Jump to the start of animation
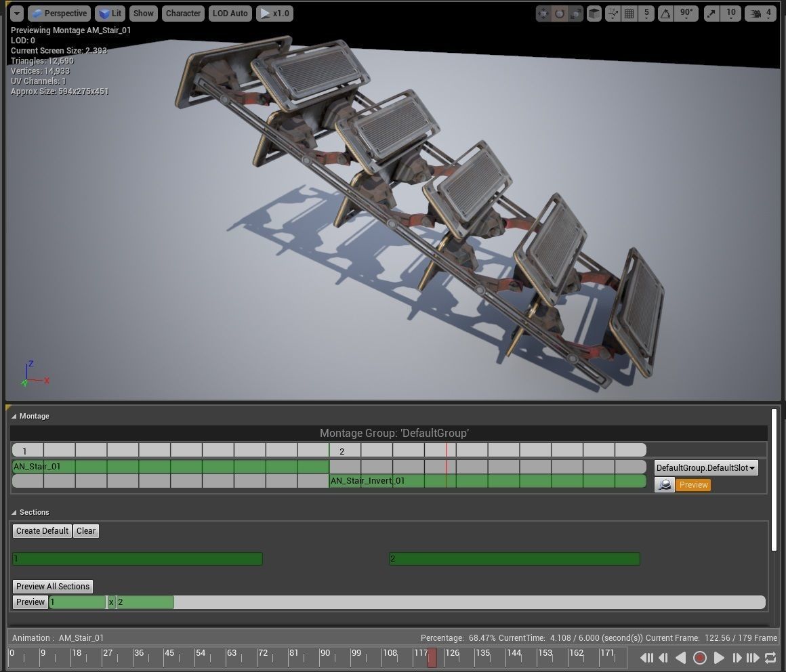Image resolution: width=786 pixels, height=672 pixels. pos(646,658)
